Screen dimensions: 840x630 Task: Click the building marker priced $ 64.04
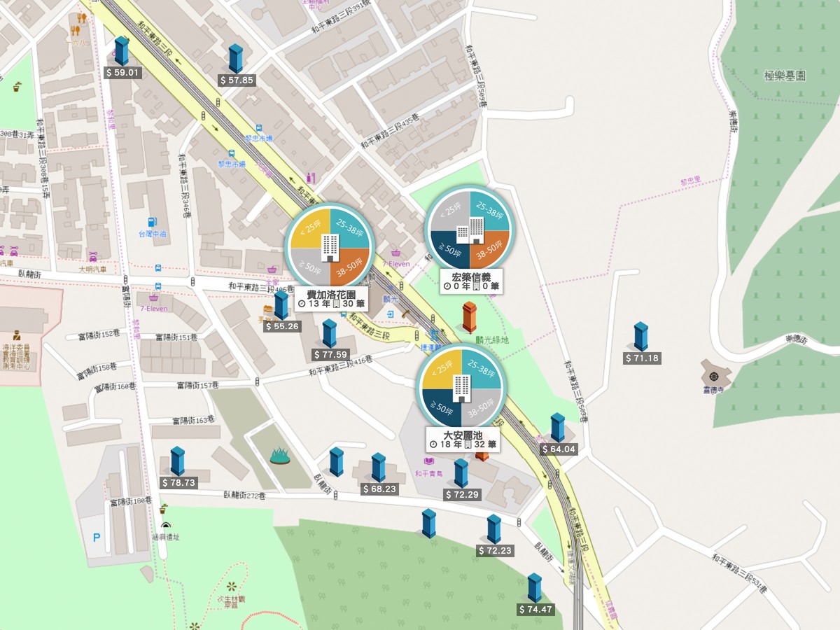(x=557, y=428)
